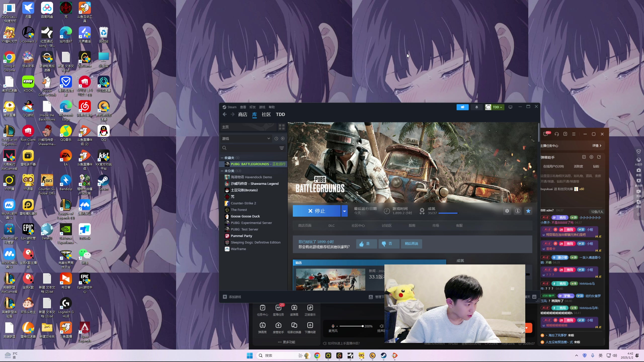Open PUBG 社区中心 link
The image size is (644, 362).
click(x=358, y=225)
